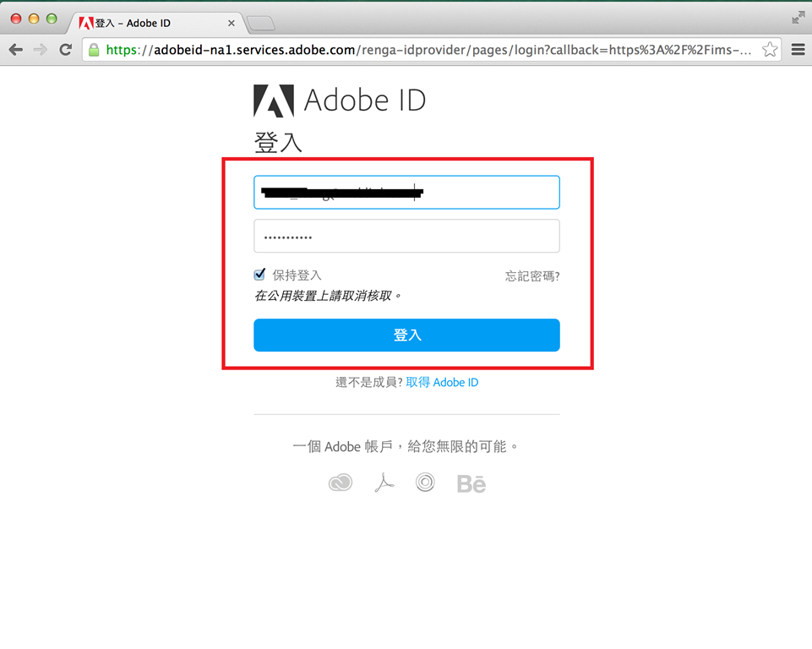Click the 在公用裝置上請取消核取 notice text

pyautogui.click(x=329, y=296)
